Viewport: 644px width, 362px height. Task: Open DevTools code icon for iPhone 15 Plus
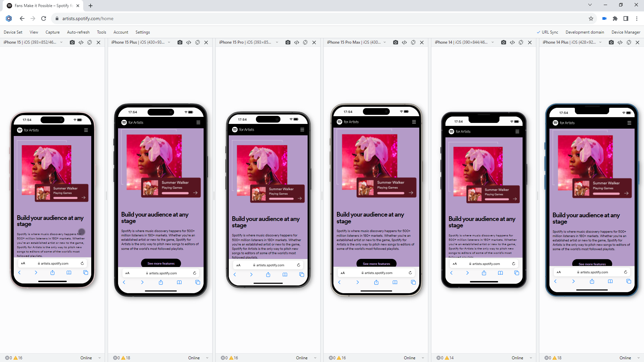point(189,42)
